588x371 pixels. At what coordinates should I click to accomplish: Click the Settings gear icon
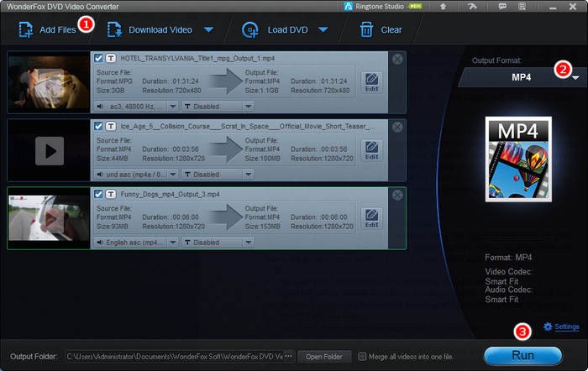pyautogui.click(x=548, y=327)
